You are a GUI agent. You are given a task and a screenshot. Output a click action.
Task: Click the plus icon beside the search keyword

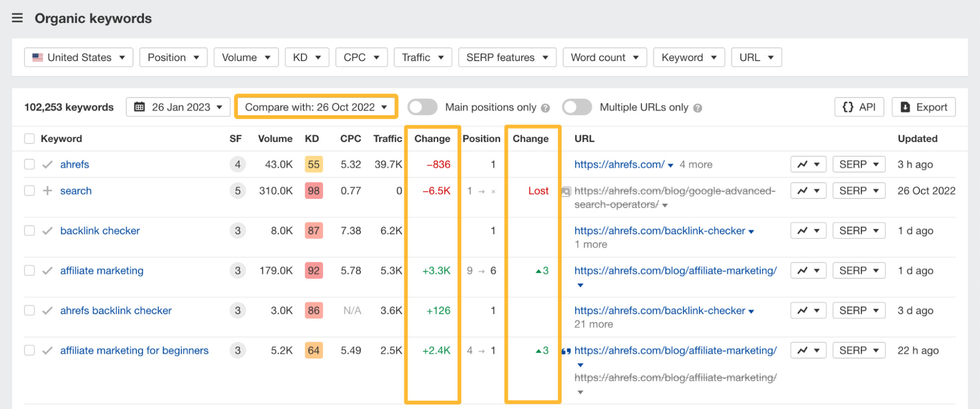pyautogui.click(x=48, y=191)
